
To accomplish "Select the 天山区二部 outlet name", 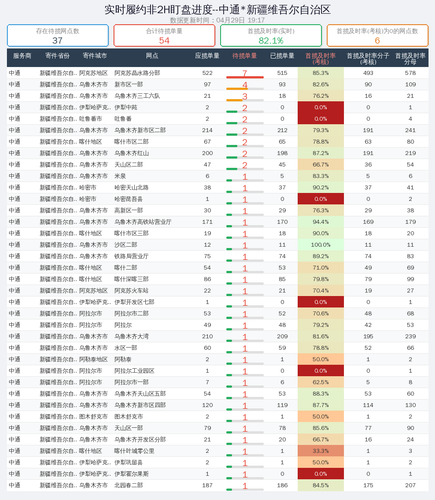I will tap(129, 164).
